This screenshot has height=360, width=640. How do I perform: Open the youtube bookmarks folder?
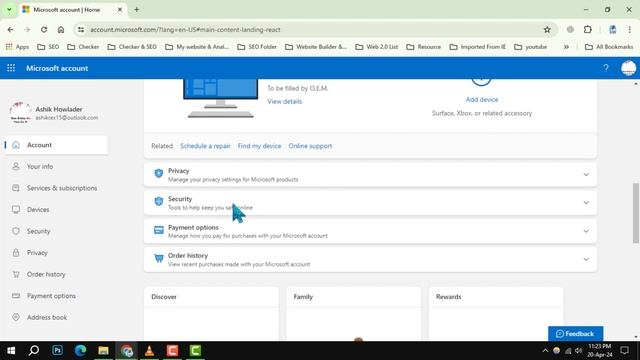[531, 47]
